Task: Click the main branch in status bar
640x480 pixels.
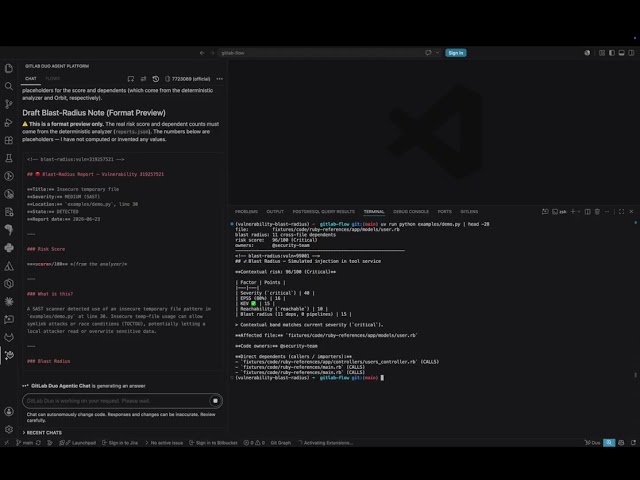Action: point(24,442)
